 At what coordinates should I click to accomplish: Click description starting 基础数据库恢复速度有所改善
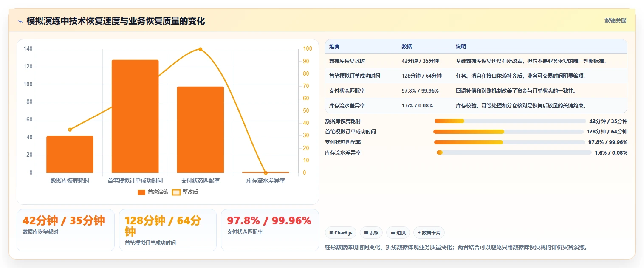point(531,61)
